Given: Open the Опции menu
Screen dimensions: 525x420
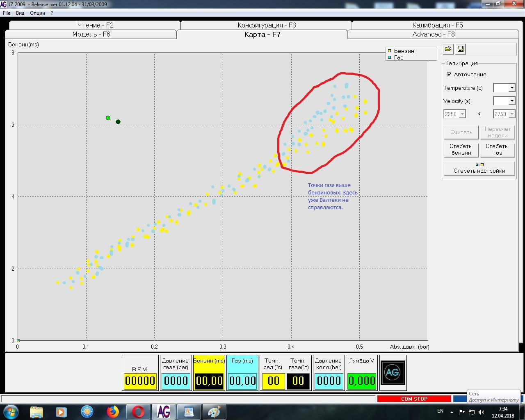Looking at the screenshot, I should [38, 13].
